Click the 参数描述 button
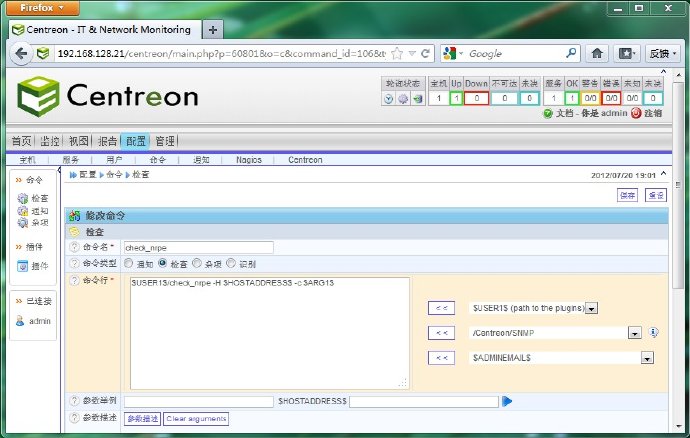Viewport: 690px width, 438px height. point(143,419)
